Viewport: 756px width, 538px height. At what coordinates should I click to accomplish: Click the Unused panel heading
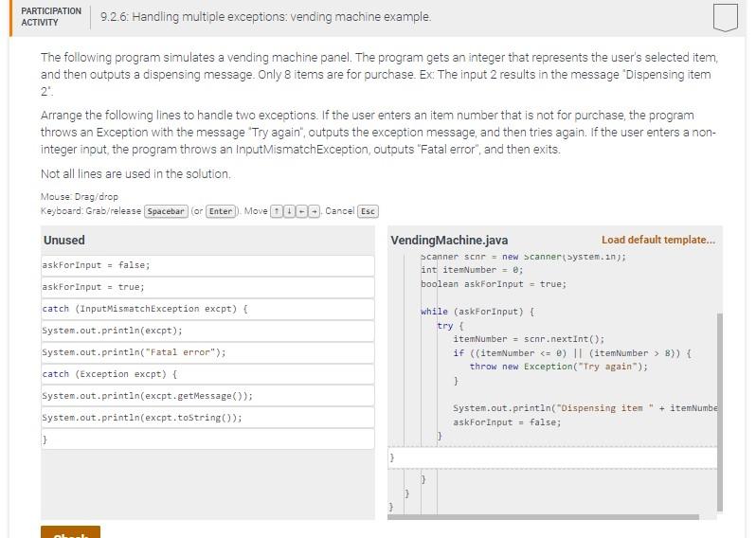pos(64,240)
